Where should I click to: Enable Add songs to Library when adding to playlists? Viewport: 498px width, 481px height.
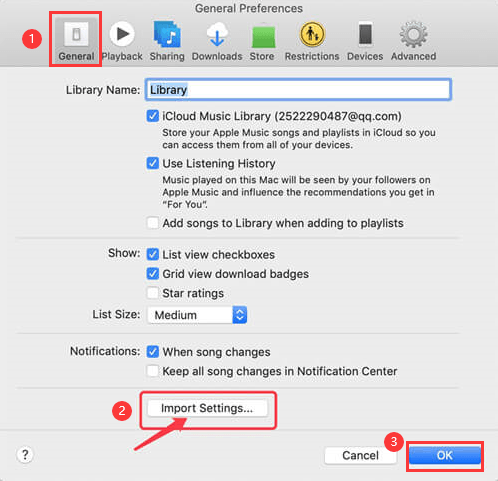153,223
